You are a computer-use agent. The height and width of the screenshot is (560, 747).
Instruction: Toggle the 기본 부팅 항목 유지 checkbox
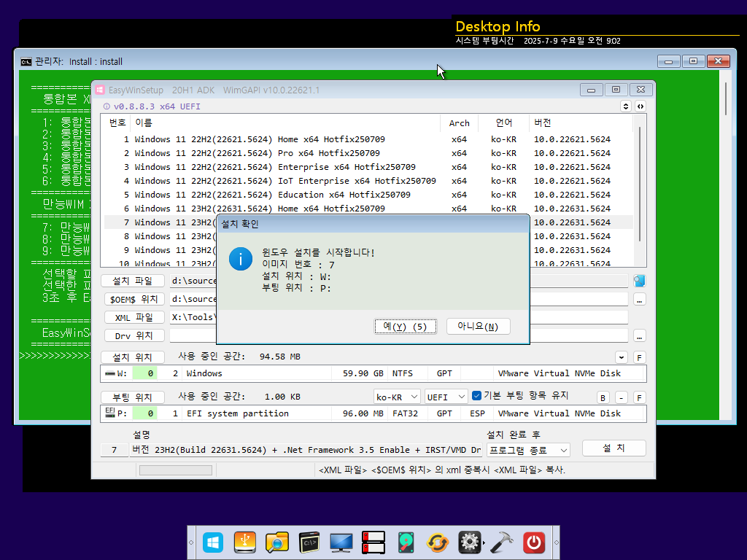coord(476,395)
